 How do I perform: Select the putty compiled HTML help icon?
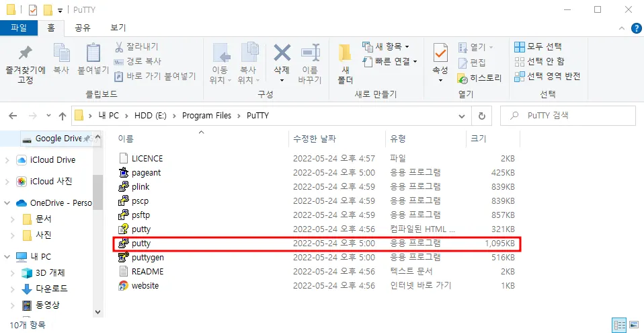[x=124, y=229]
